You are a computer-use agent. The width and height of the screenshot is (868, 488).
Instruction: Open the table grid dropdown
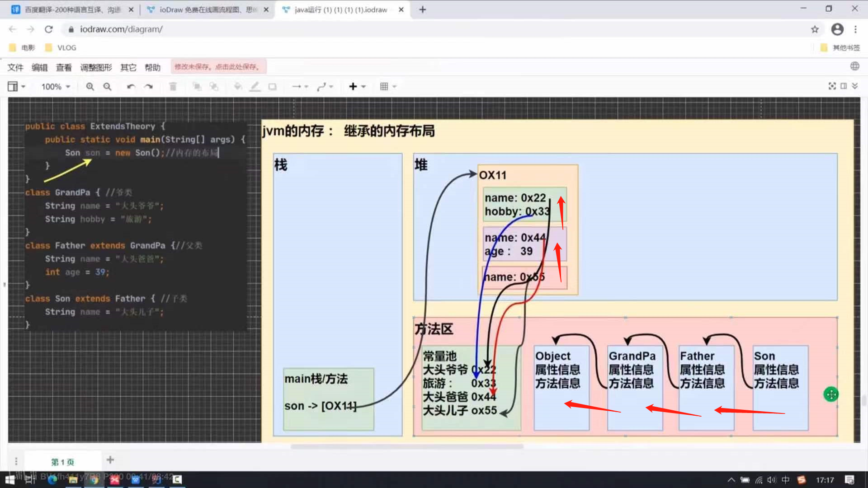coord(388,86)
